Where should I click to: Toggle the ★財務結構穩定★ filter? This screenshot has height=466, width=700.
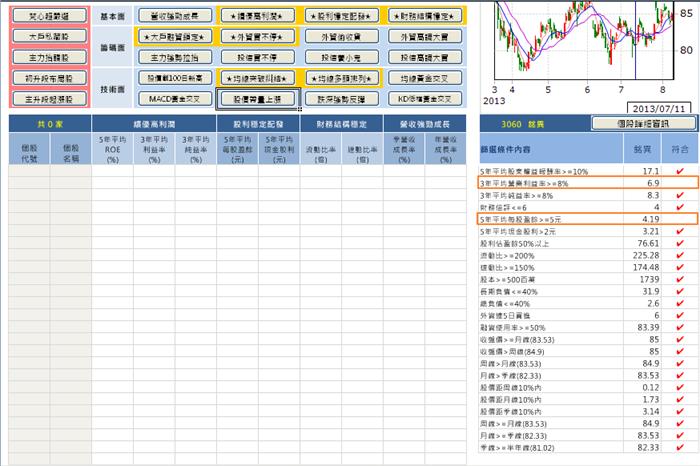click(426, 17)
